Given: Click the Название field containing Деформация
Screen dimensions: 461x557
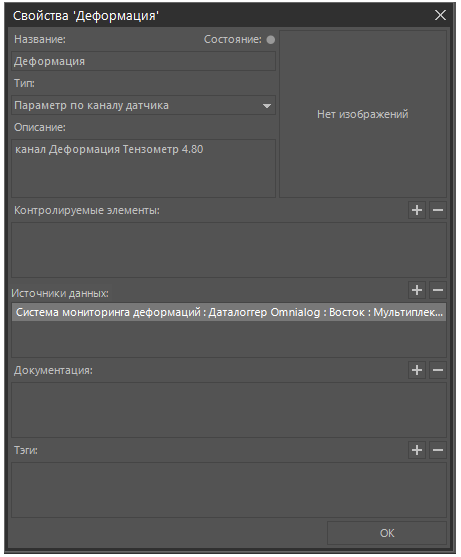Looking at the screenshot, I should pyautogui.click(x=143, y=61).
